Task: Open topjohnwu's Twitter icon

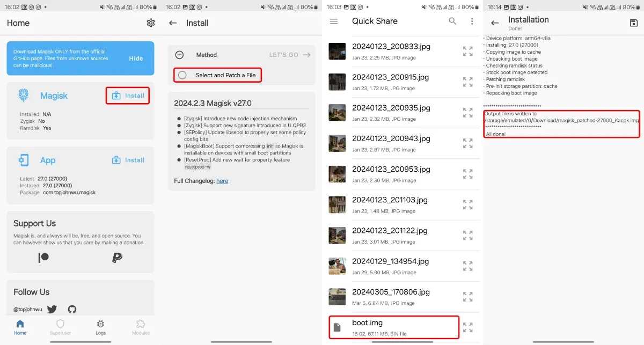Action: click(52, 309)
